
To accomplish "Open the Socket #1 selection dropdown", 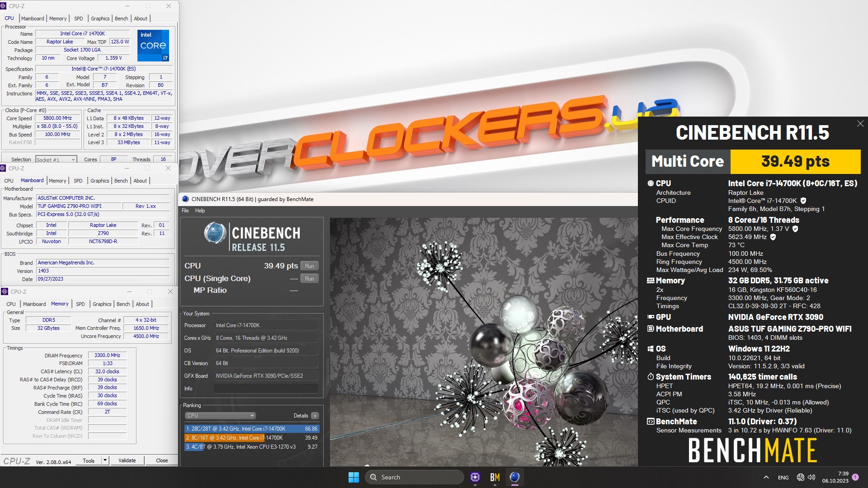I will pos(56,160).
